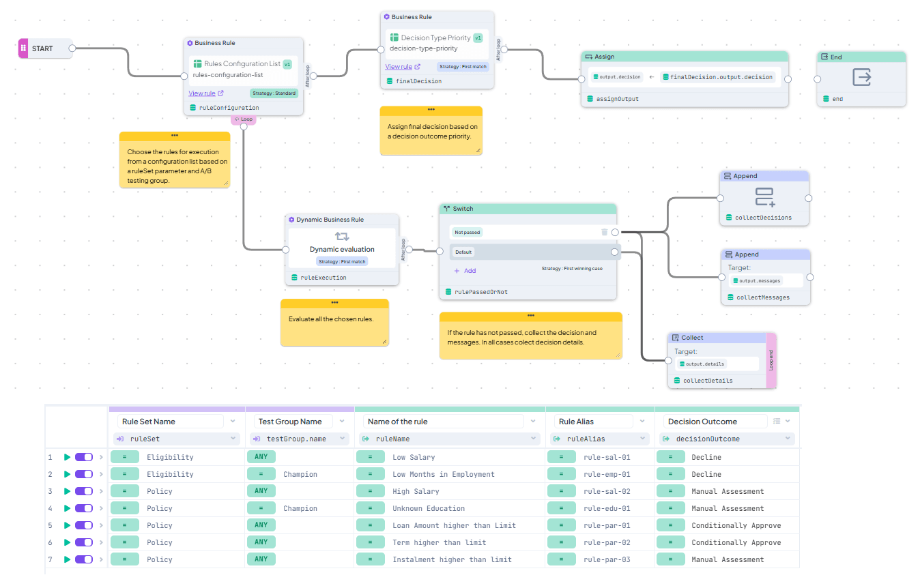This screenshot has width=920, height=588.
Task: Click the End node exit icon
Action: [861, 78]
